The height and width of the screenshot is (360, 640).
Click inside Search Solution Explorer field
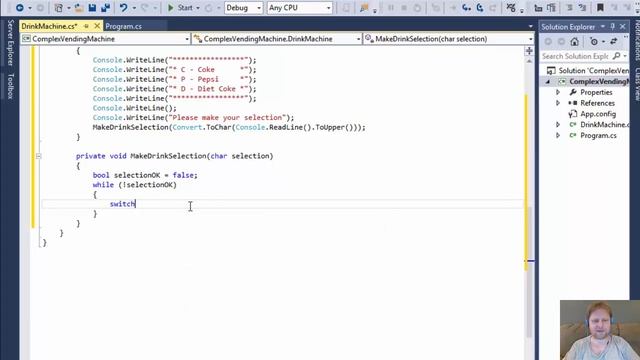576,56
